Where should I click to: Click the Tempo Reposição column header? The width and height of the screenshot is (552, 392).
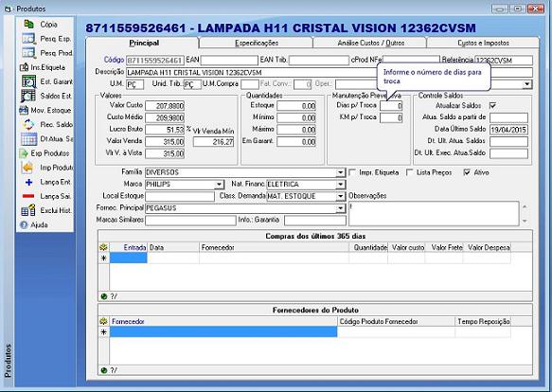(483, 321)
